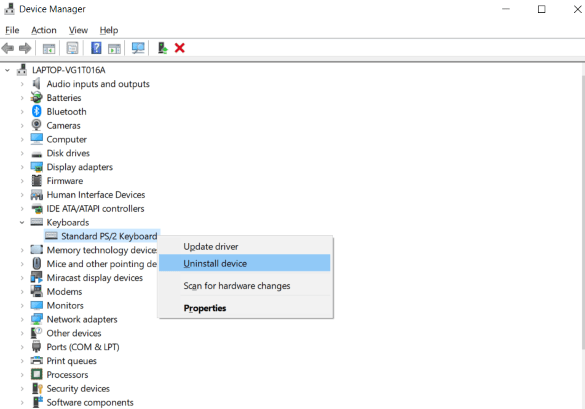Select the Firmware text label

point(65,181)
